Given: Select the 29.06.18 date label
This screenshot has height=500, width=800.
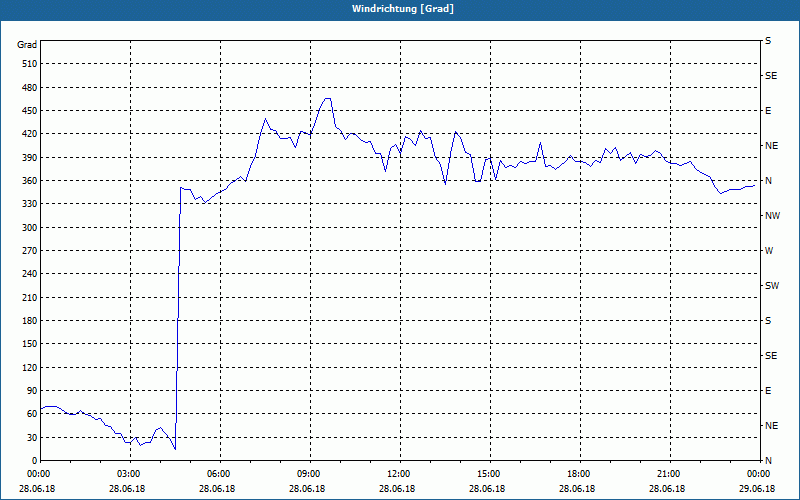Looking at the screenshot, I should (x=757, y=489).
